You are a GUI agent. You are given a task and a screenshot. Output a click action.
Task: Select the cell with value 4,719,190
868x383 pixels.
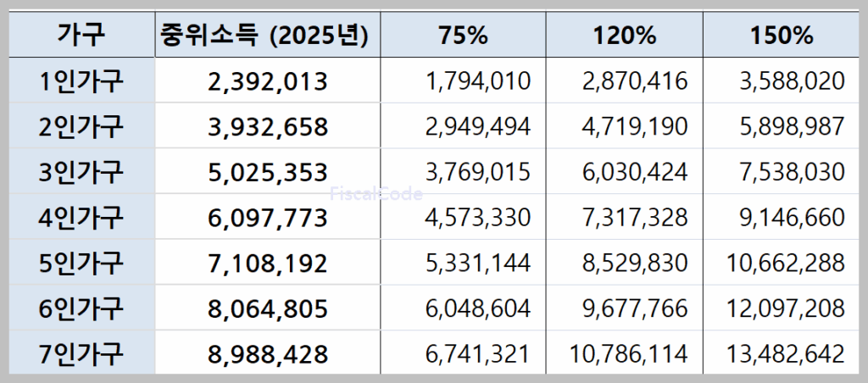point(635,127)
